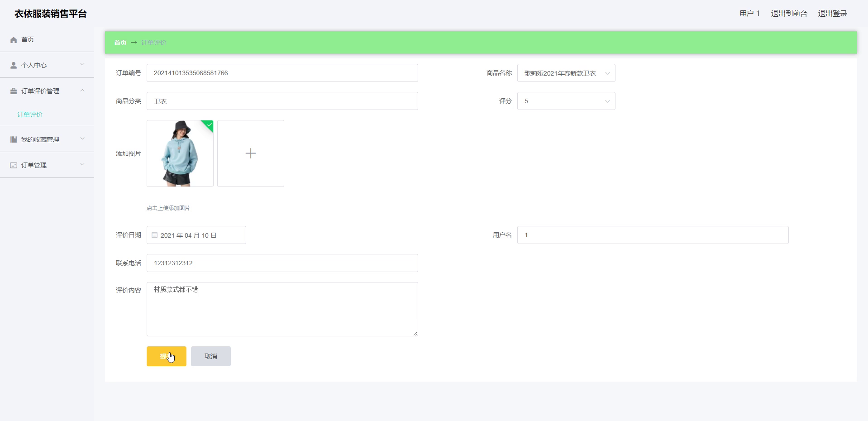The width and height of the screenshot is (868, 421).
Task: Open the 订单评价管理 sidebar menu
Action: pyautogui.click(x=47, y=91)
